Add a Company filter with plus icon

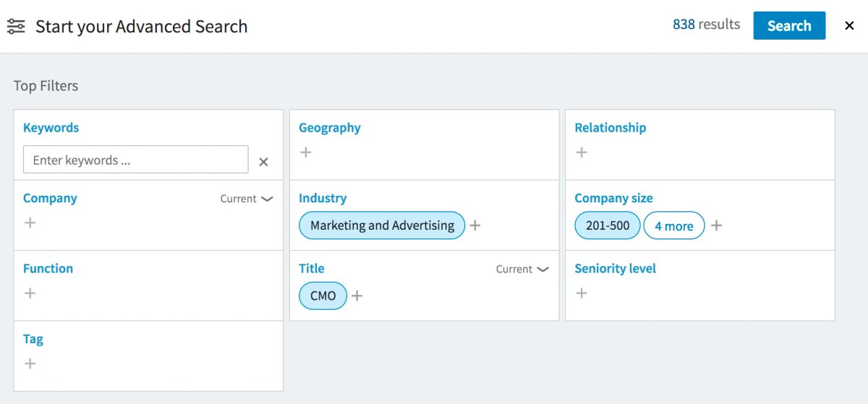30,223
